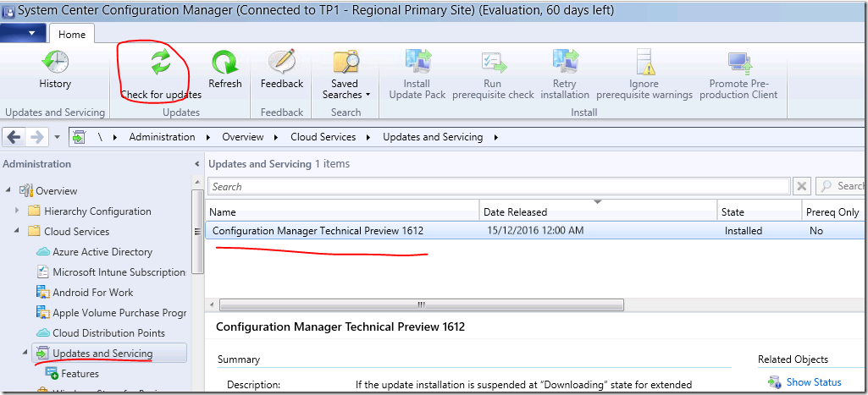The width and height of the screenshot is (868, 395).
Task: Click Run prerequisite check
Action: click(x=493, y=74)
